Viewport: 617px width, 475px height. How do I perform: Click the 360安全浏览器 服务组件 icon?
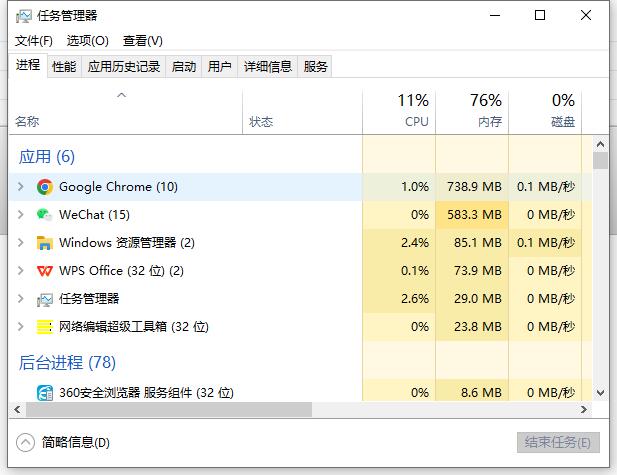coord(44,393)
